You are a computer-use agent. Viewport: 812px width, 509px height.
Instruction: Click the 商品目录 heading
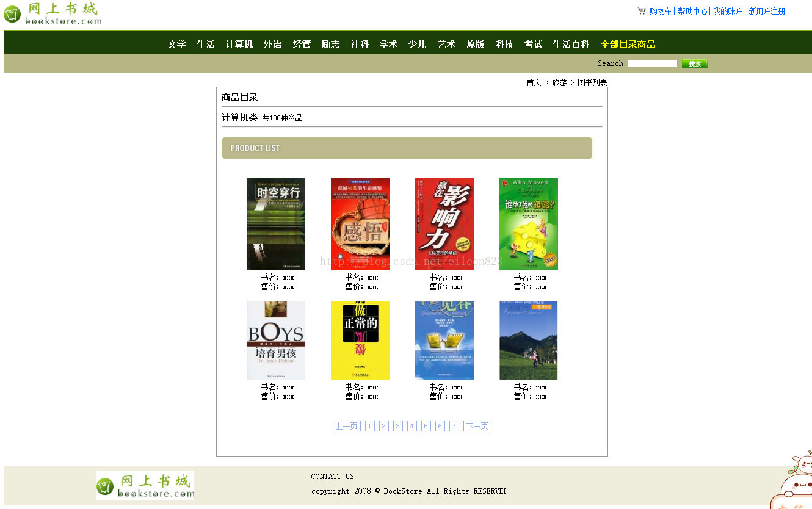point(240,97)
